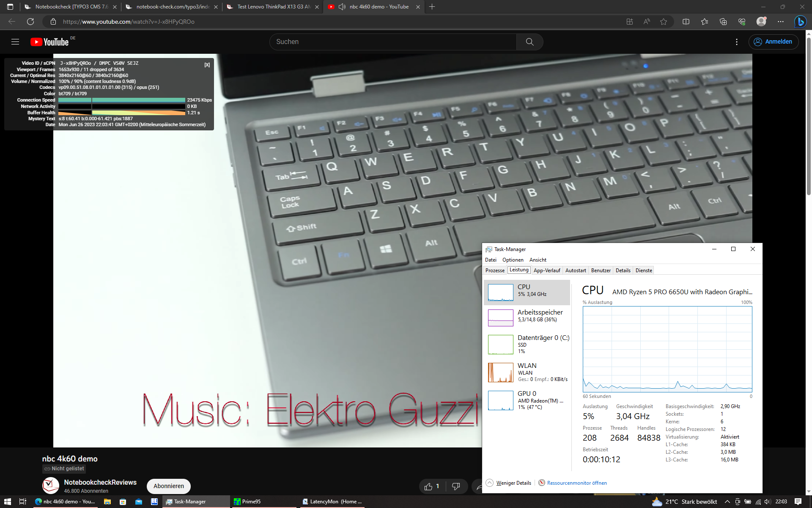The width and height of the screenshot is (812, 508).
Task: Dislike the video with thumbs-down button
Action: pos(456,486)
